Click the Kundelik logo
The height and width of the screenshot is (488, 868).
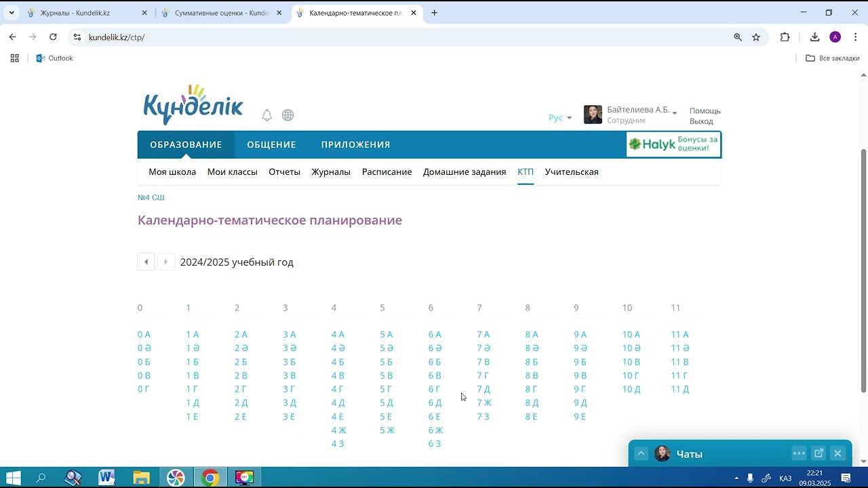(x=193, y=105)
